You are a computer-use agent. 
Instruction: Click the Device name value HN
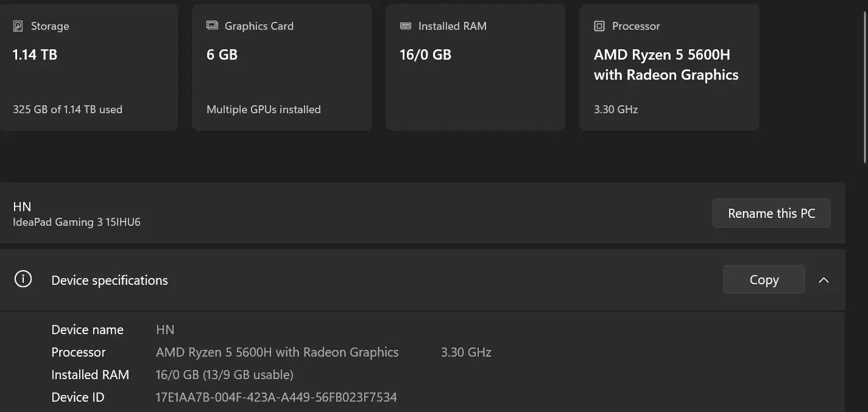(165, 330)
